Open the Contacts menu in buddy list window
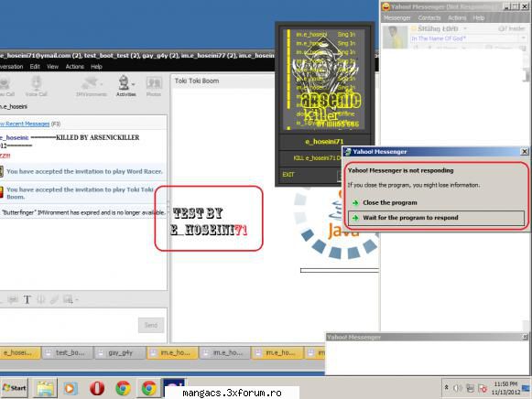Image resolution: width=532 pixels, height=399 pixels. 429,17
